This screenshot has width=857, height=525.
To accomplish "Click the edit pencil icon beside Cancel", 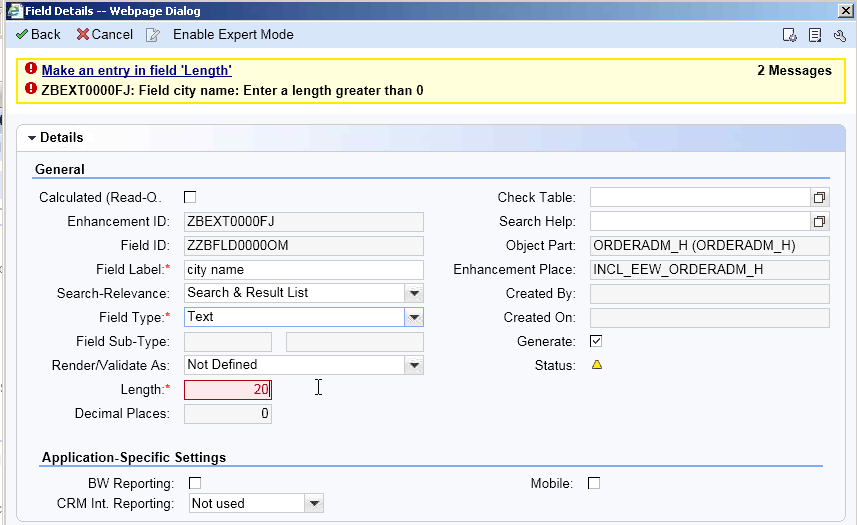I will click(152, 35).
